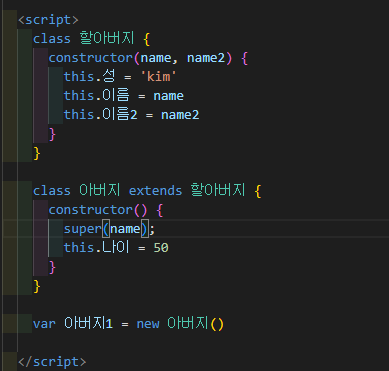Place cursor on name2 constructor parameter

coord(206,58)
